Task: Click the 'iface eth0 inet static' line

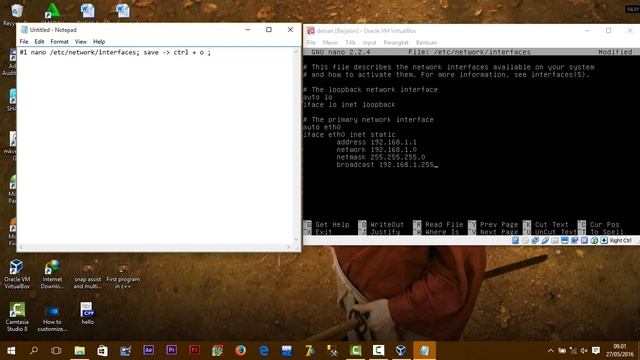Action: click(349, 135)
